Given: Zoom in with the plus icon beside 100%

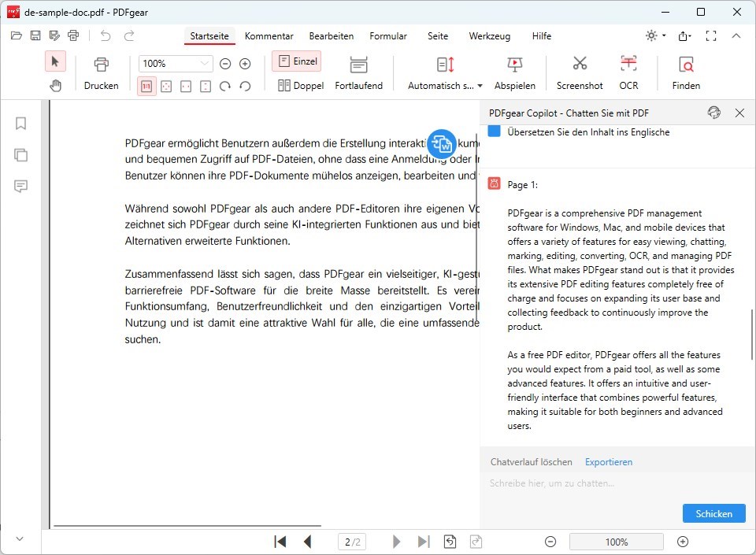Looking at the screenshot, I should (245, 64).
